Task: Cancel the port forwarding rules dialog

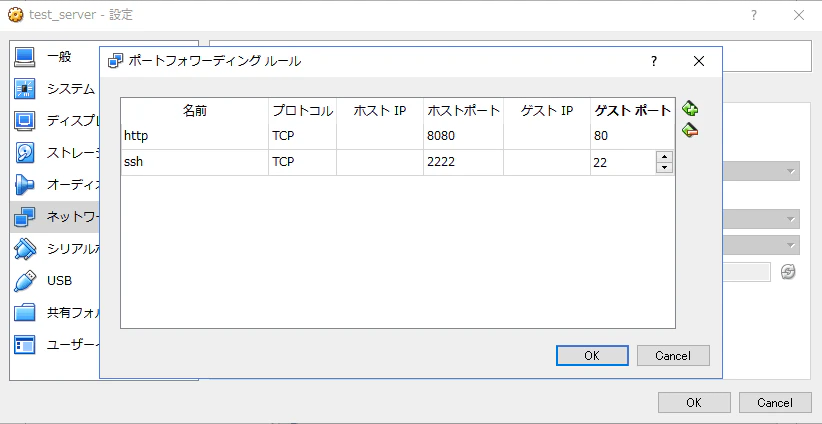Action: (673, 356)
